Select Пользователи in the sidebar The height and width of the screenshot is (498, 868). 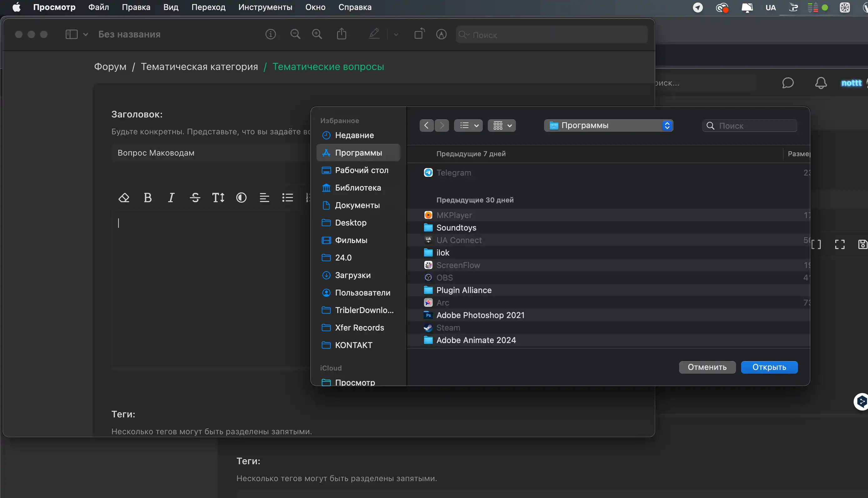click(x=358, y=293)
